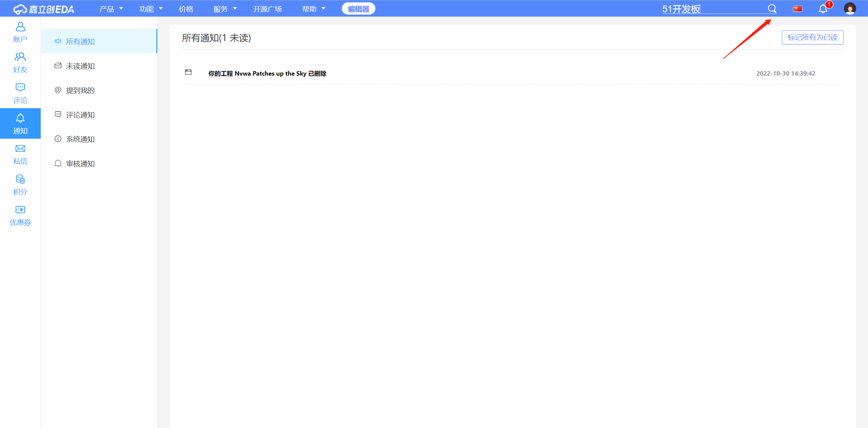Open 私信 private messages icon

20,154
